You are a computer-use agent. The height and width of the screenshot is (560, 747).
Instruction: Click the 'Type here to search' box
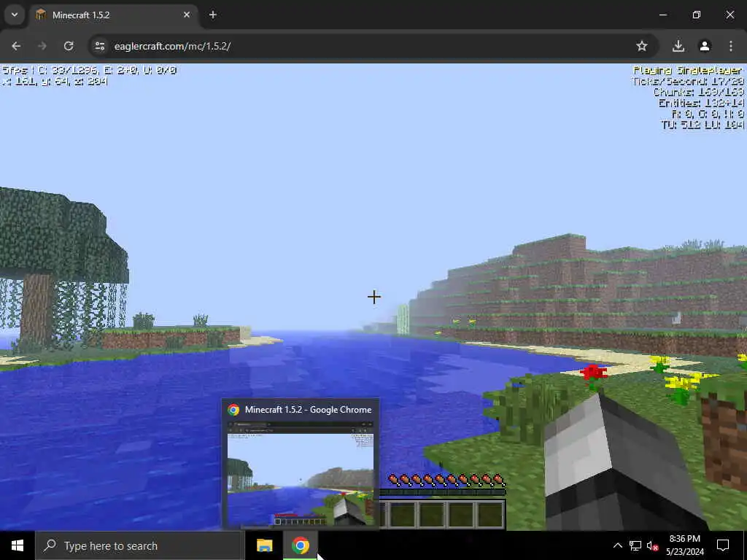pyautogui.click(x=140, y=545)
